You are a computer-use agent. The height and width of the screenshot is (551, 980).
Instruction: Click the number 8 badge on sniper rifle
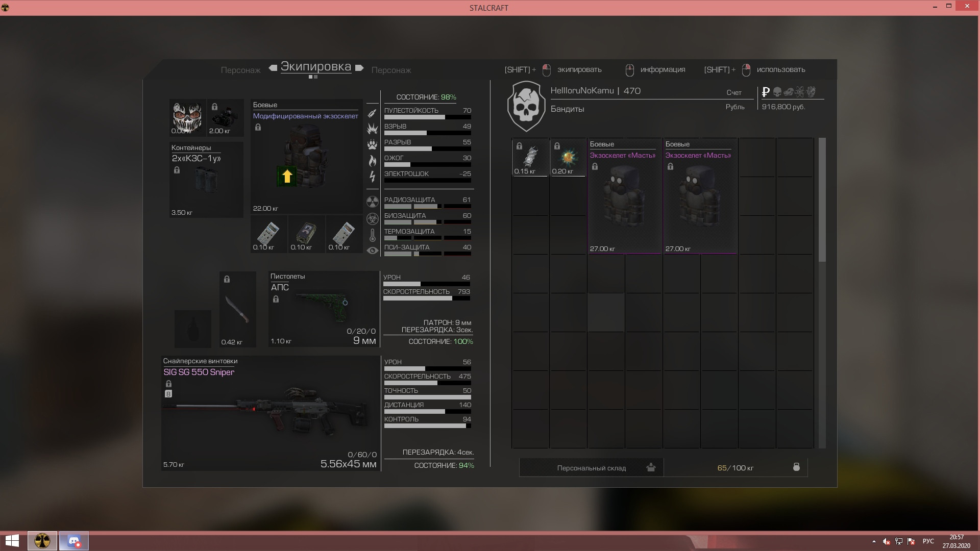pos(168,394)
